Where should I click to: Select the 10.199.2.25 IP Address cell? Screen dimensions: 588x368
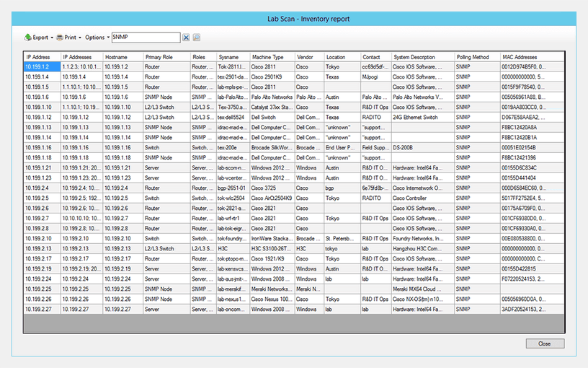pos(43,289)
